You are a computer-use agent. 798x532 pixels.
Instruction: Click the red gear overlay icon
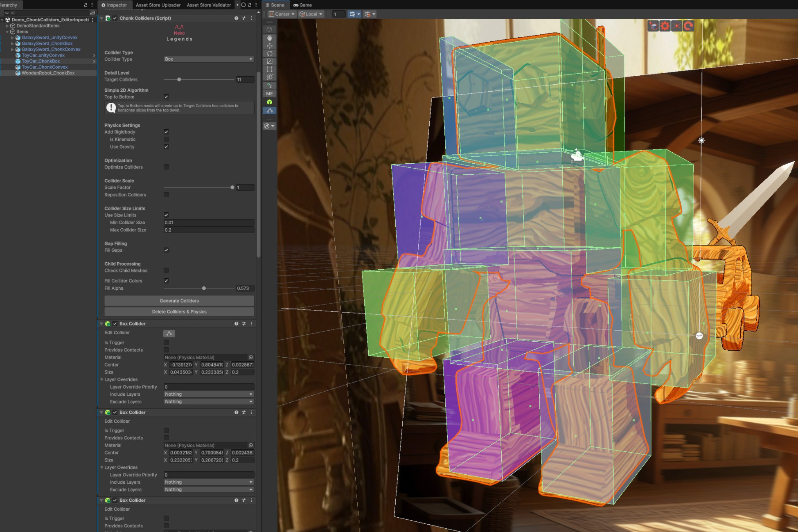(x=665, y=26)
